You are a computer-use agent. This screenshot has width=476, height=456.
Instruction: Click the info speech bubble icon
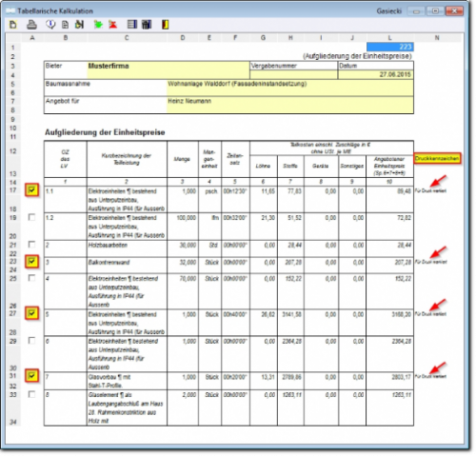[50, 25]
